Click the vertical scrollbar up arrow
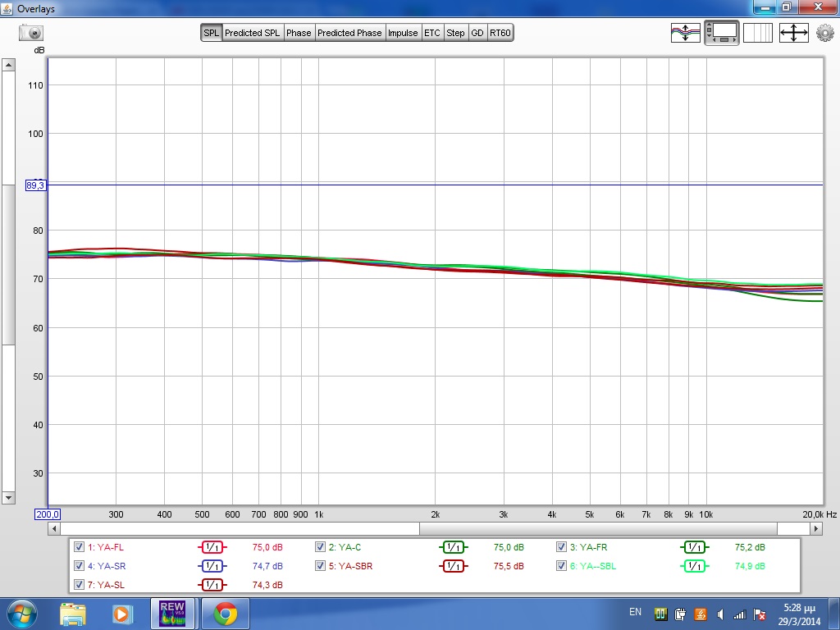 8,65
